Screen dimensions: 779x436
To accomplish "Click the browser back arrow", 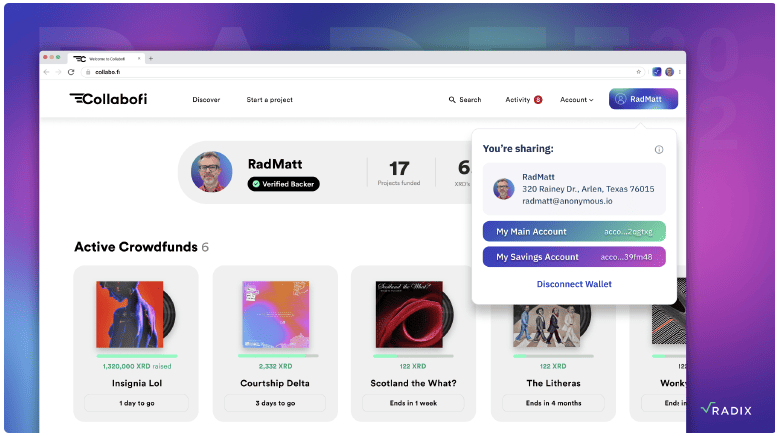I will coord(47,72).
